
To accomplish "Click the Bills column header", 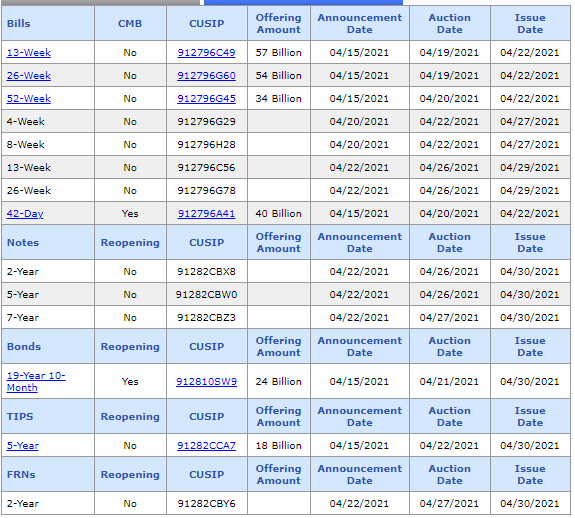I will [19, 23].
